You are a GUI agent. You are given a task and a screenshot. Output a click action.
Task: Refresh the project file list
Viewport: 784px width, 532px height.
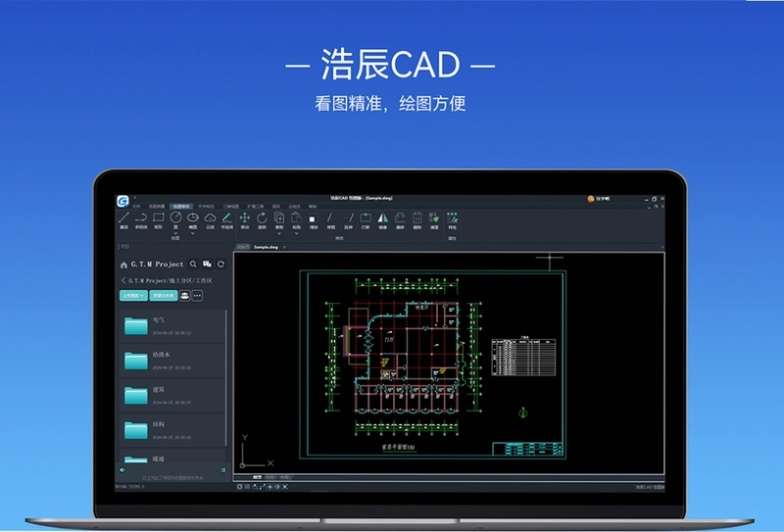pos(220,264)
